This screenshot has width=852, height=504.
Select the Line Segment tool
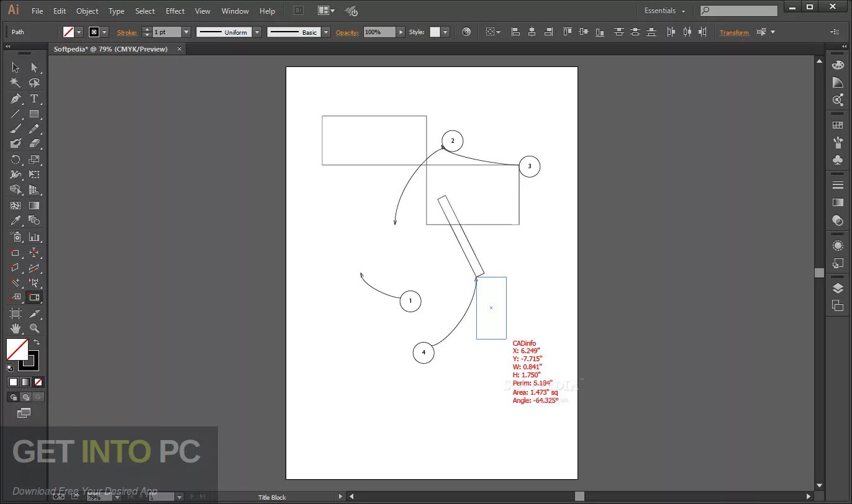point(16,114)
